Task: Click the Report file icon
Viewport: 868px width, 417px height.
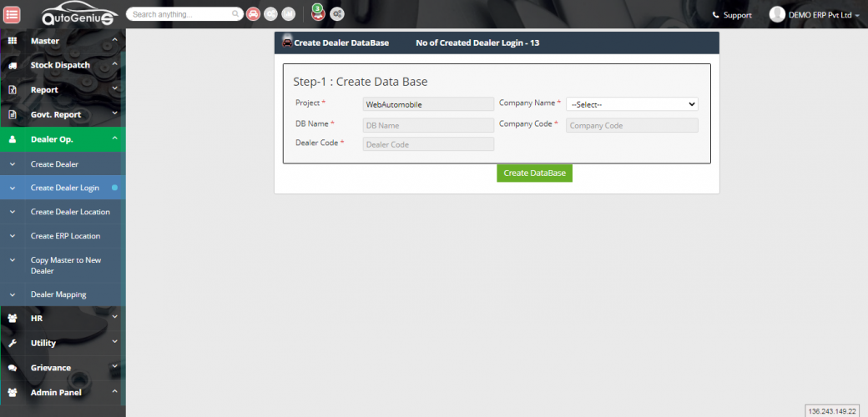Action: [x=13, y=89]
